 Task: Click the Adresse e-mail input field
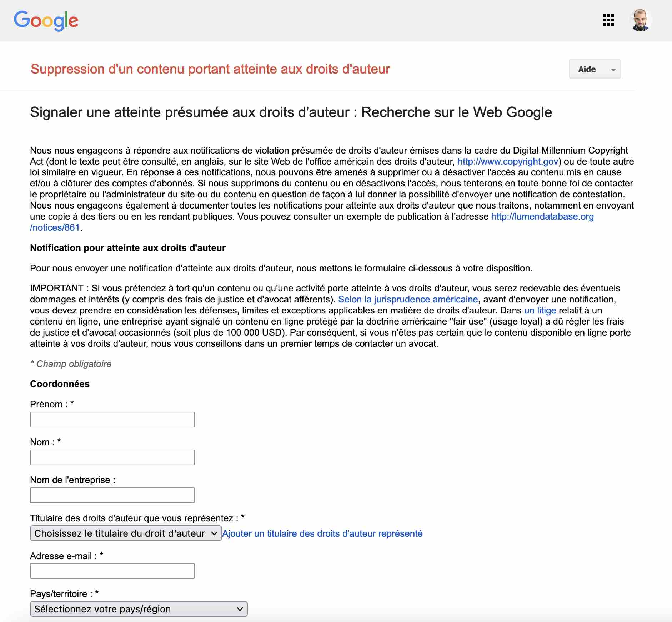tap(112, 571)
